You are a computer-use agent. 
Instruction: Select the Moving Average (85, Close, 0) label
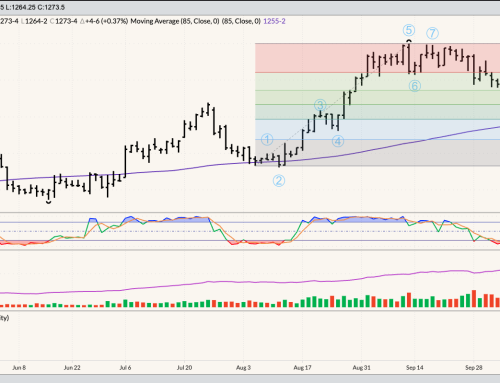click(x=175, y=21)
